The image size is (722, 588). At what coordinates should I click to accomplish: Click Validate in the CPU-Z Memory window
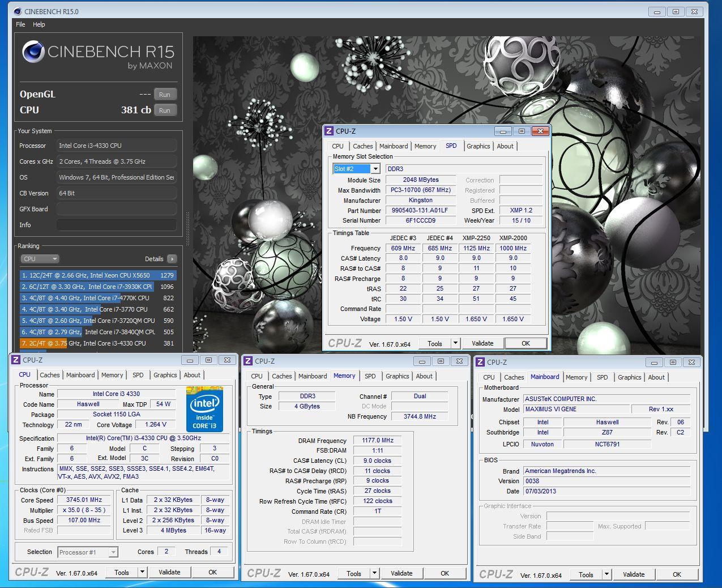pyautogui.click(x=401, y=573)
